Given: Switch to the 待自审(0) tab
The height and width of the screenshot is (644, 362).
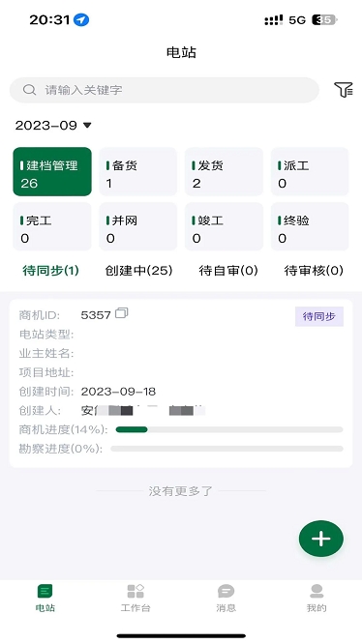Looking at the screenshot, I should 228,270.
